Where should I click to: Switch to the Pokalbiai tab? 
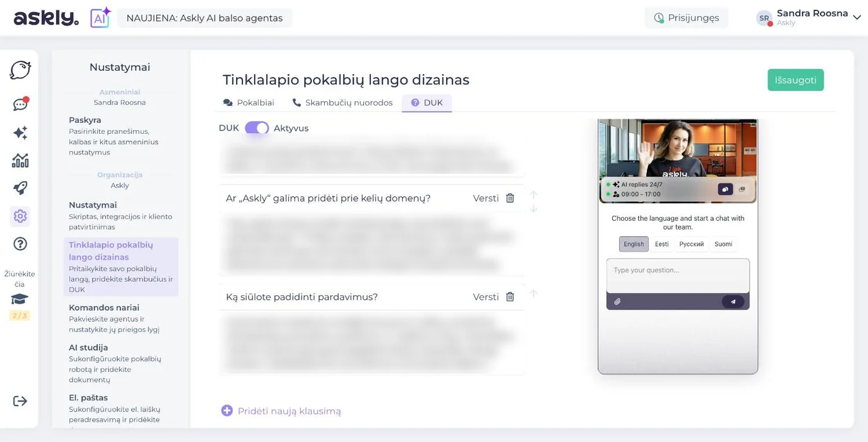[x=248, y=102]
